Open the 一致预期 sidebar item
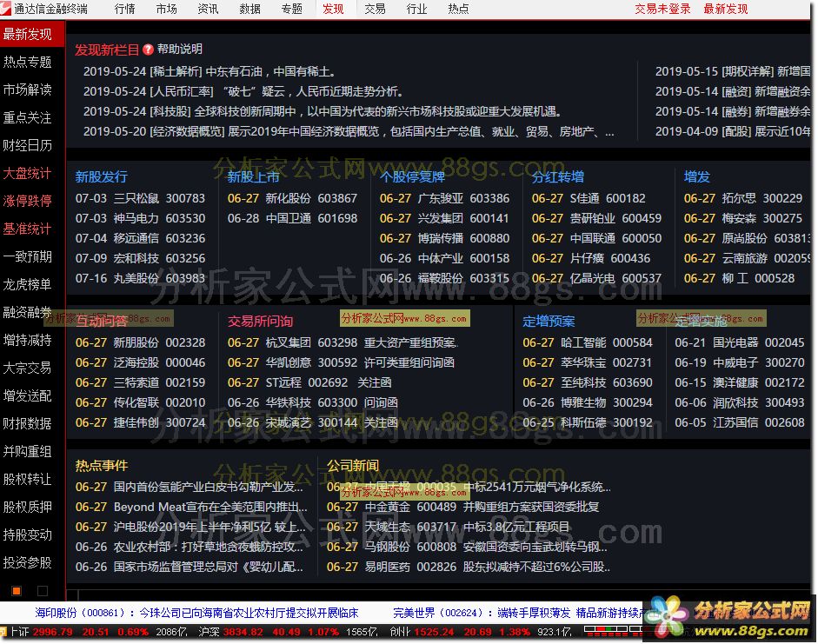Screen dimensions: 818x644 tap(28, 256)
